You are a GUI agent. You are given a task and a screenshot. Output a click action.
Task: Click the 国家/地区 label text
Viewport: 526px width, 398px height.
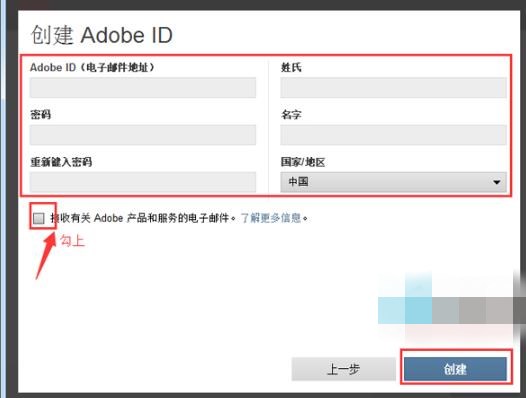pyautogui.click(x=303, y=162)
